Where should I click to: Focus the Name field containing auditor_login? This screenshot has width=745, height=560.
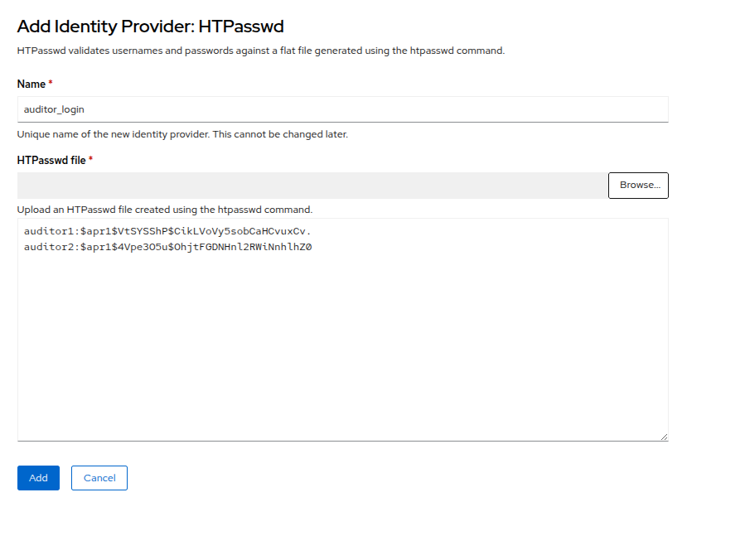click(x=342, y=109)
